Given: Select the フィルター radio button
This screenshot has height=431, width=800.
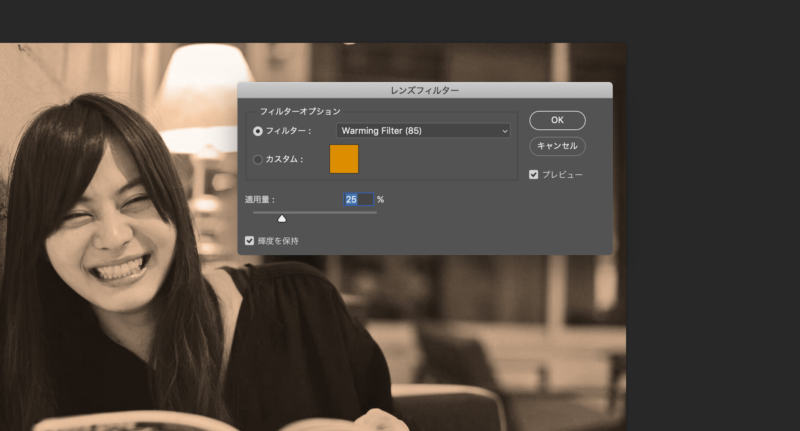Looking at the screenshot, I should coord(258,131).
